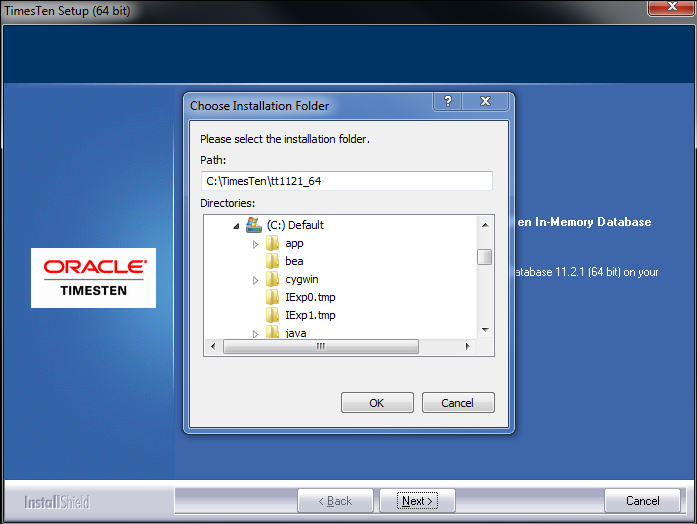Image resolution: width=697 pixels, height=524 pixels.
Task: Select the cygwin folder name
Action: (302, 280)
